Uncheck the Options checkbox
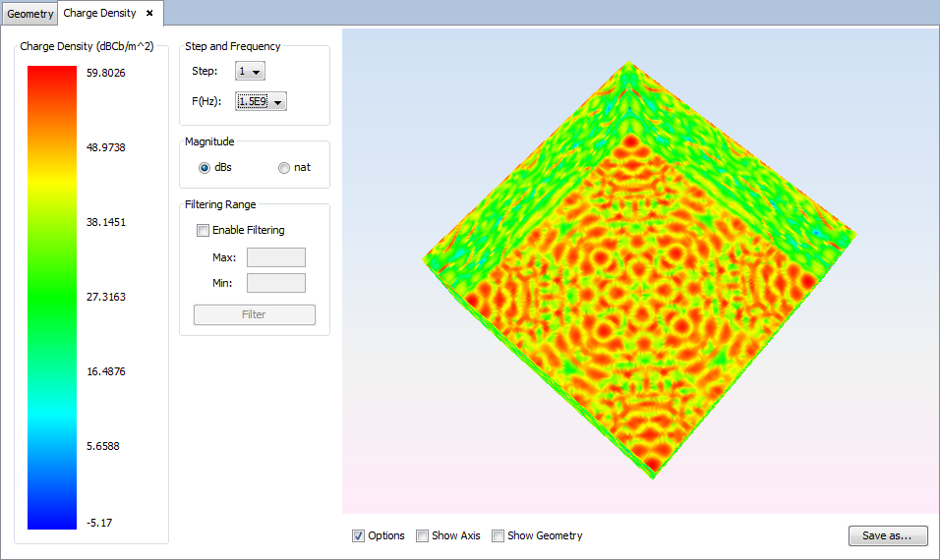940x560 pixels. point(358,536)
